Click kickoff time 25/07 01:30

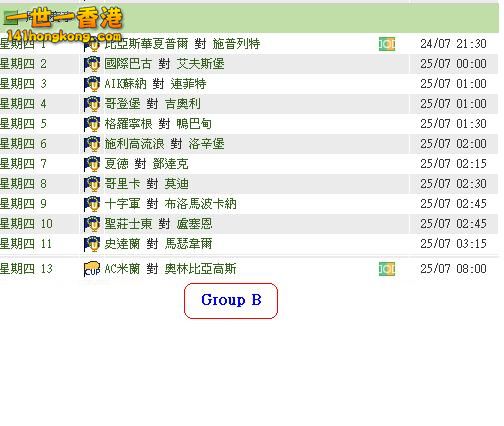coord(453,124)
